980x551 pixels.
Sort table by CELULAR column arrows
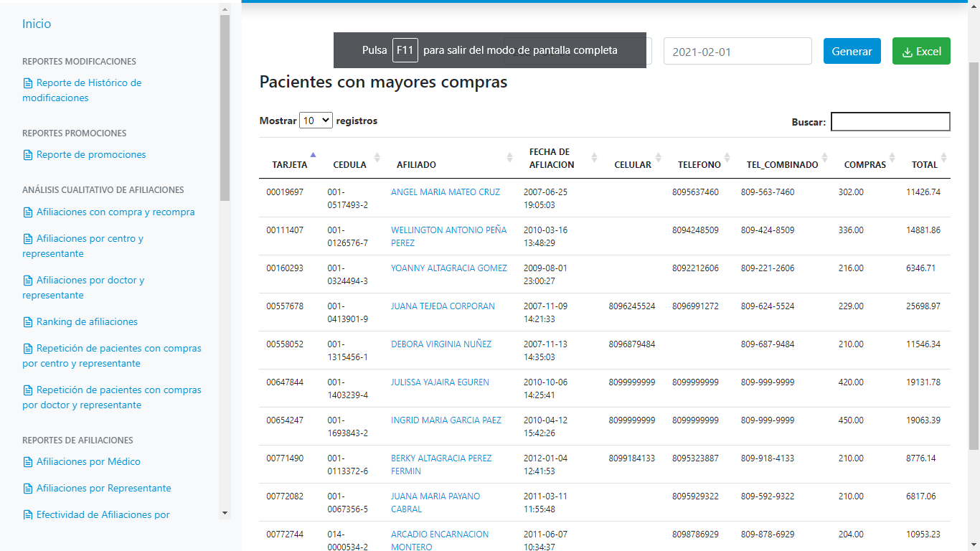pyautogui.click(x=659, y=157)
